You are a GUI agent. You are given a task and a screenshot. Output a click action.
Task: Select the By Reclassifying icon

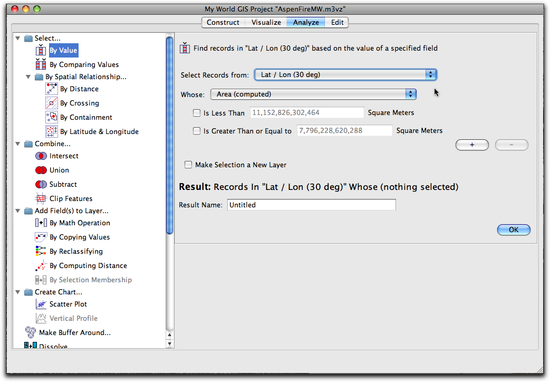pos(41,251)
